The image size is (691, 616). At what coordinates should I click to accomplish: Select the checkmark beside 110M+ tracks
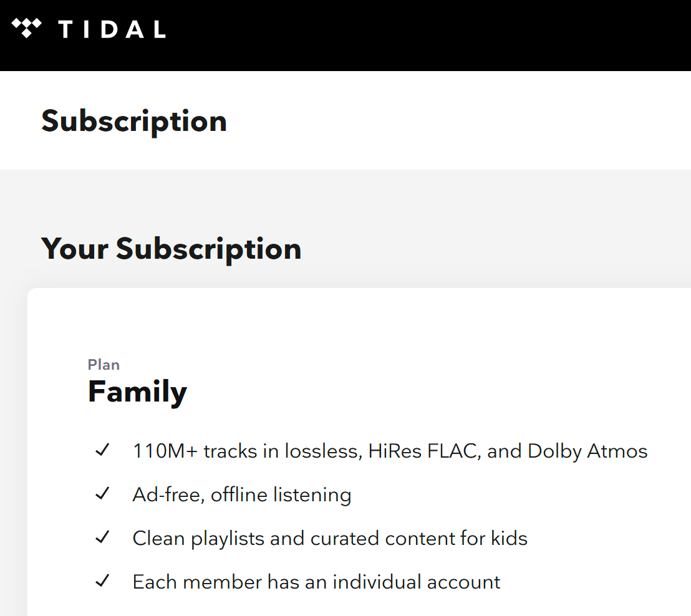102,450
